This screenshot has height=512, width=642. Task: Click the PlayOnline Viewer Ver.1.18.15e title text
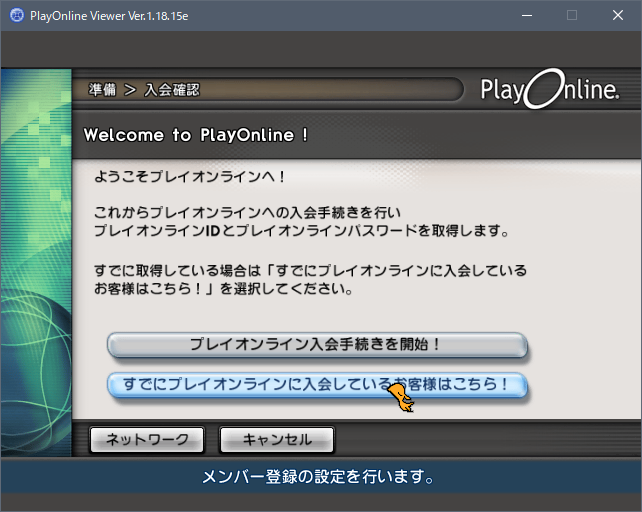109,16
